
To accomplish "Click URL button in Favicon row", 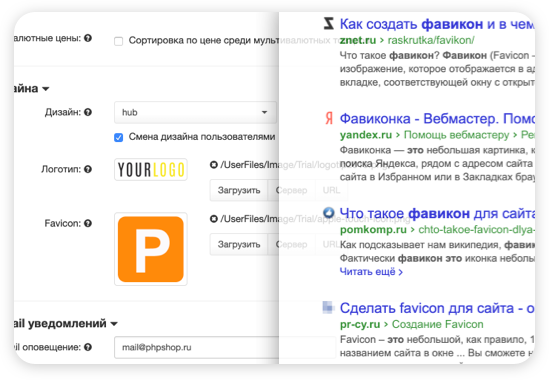I will tap(331, 244).
